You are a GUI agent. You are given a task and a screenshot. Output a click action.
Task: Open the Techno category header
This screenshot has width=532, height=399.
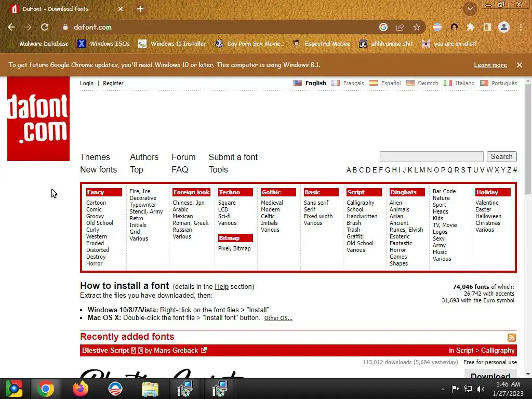tap(235, 192)
